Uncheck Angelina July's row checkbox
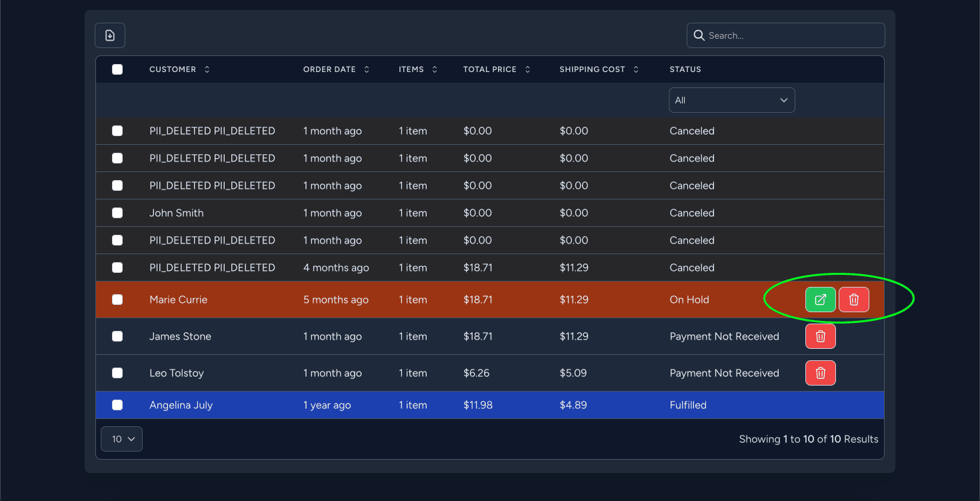Viewport: 980px width, 501px height. pyautogui.click(x=117, y=405)
